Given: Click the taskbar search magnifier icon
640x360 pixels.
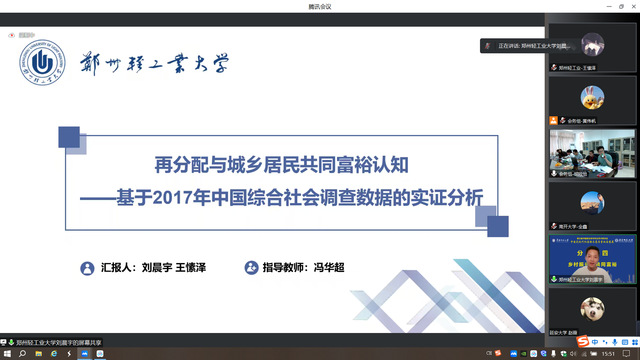Looking at the screenshot, I should coord(22,353).
